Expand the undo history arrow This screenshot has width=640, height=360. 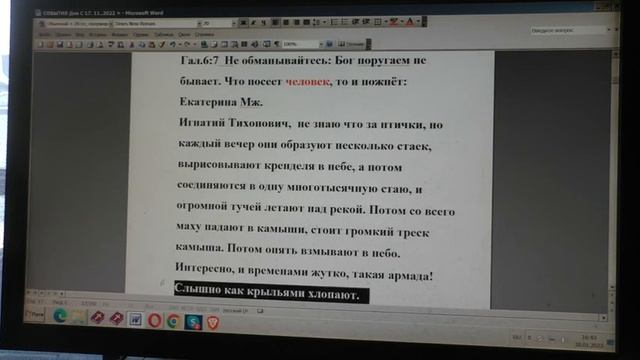coord(180,44)
